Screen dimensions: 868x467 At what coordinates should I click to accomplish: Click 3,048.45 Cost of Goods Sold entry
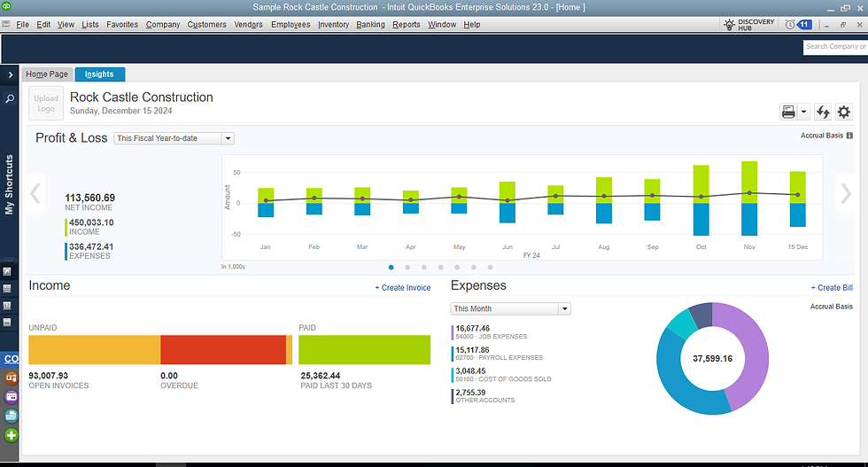(x=503, y=375)
